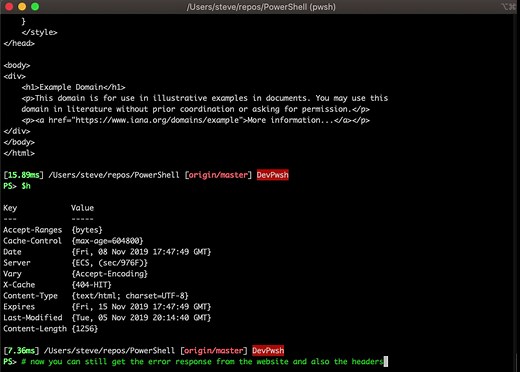This screenshot has width=520, height=372.
Task: Click the '</body>' closing tag line
Action: click(x=19, y=142)
